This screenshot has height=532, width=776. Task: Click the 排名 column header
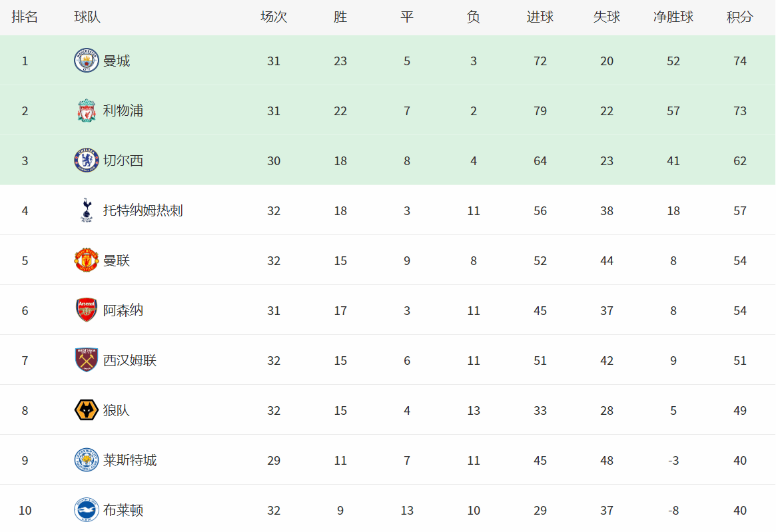(25, 17)
